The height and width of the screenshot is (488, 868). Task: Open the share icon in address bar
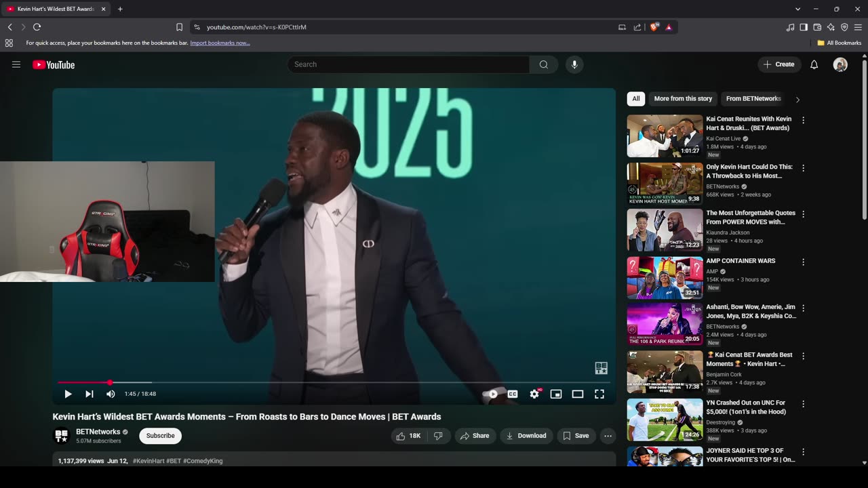(637, 27)
